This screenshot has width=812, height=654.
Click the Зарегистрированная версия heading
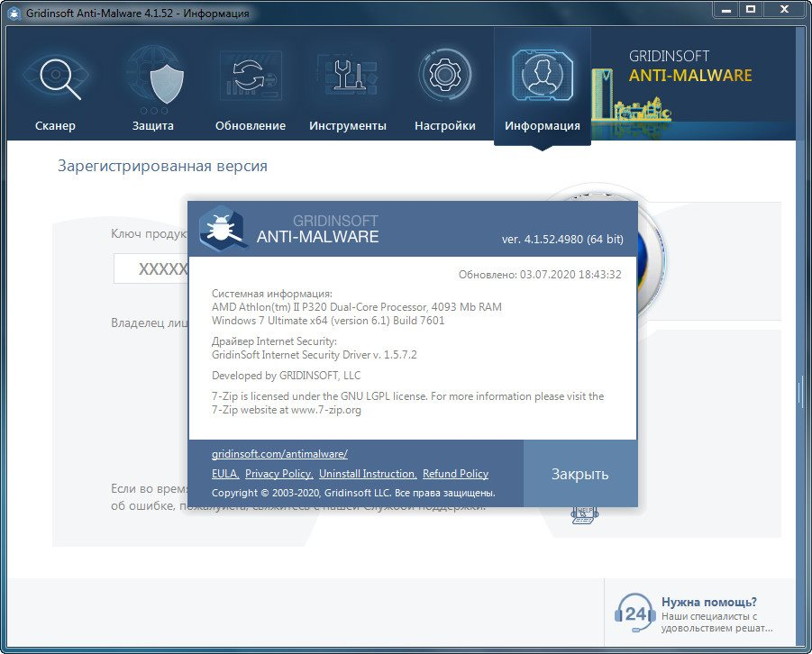(162, 167)
